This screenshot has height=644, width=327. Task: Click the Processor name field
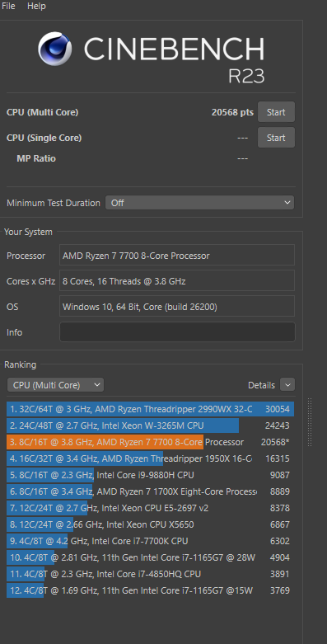pos(177,256)
